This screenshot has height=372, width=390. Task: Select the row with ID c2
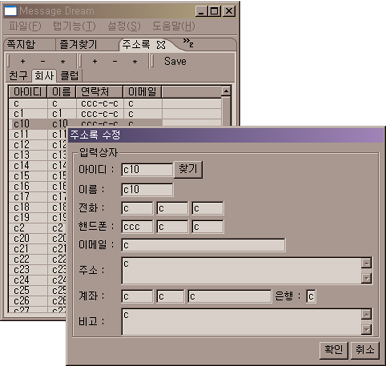click(38, 228)
